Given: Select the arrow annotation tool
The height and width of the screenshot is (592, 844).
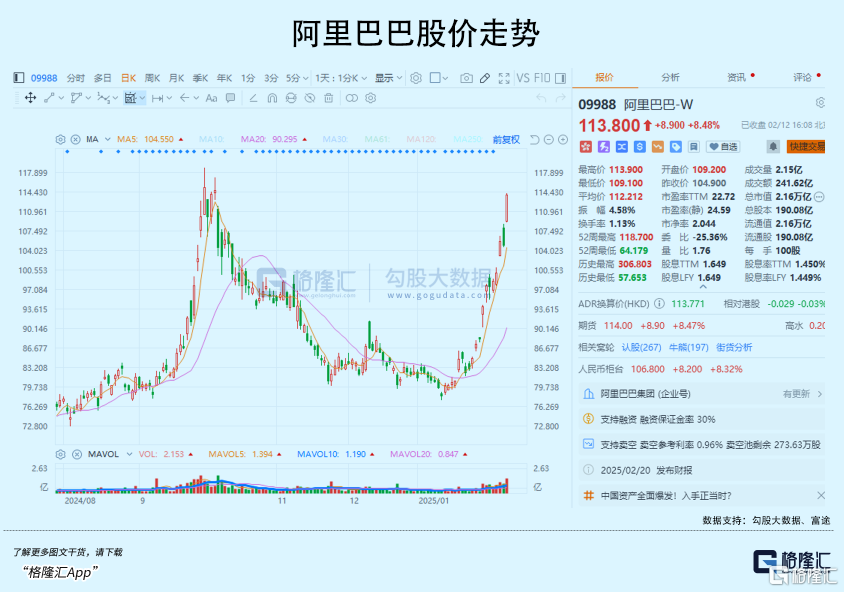Looking at the screenshot, I should [185, 98].
